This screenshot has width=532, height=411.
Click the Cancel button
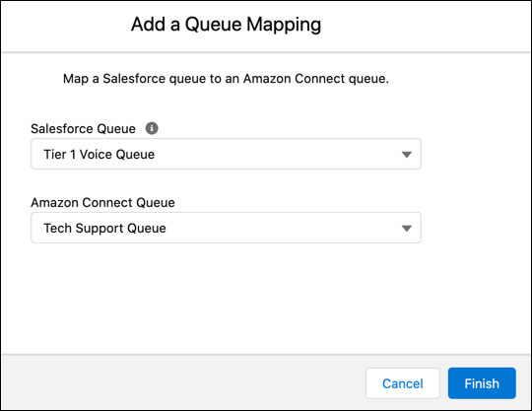coord(403,383)
